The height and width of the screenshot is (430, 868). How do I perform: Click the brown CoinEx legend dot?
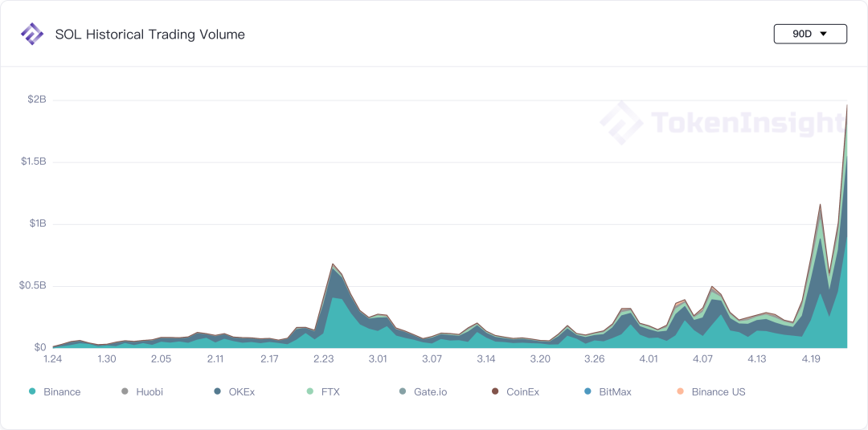(x=495, y=391)
